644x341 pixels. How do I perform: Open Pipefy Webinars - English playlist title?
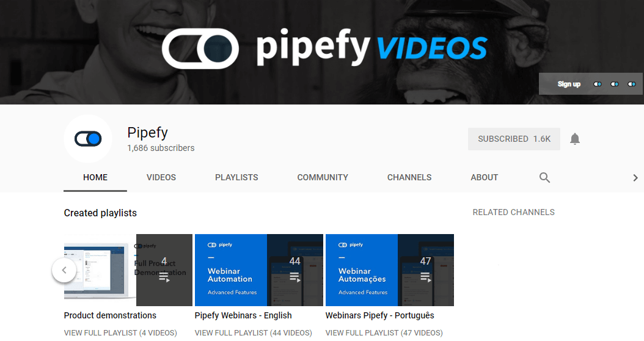[243, 315]
